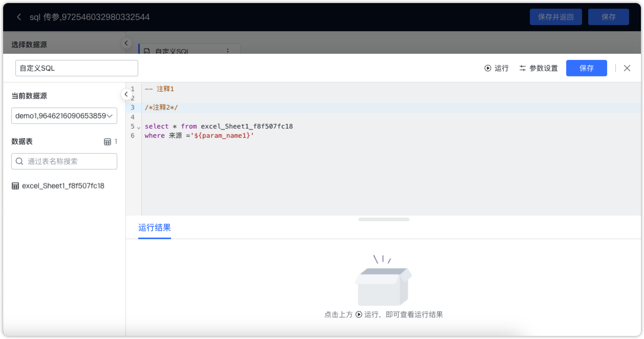Click the magnifier icon in the table search box
644x339 pixels.
19,161
